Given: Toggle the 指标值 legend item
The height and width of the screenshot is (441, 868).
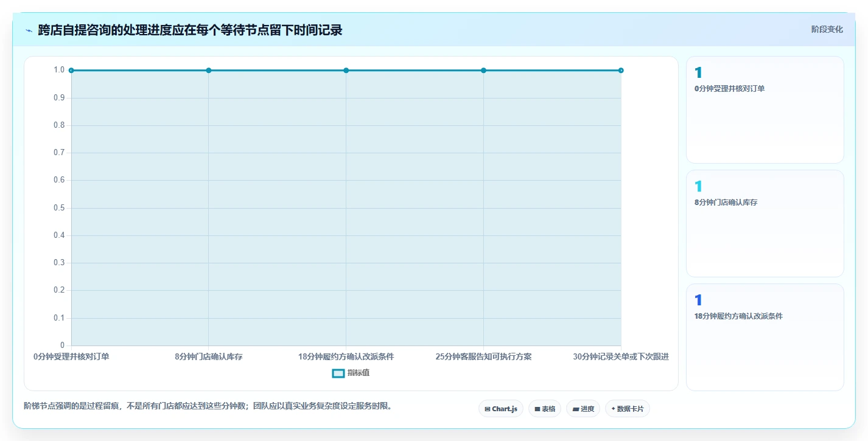Looking at the screenshot, I should pyautogui.click(x=351, y=373).
